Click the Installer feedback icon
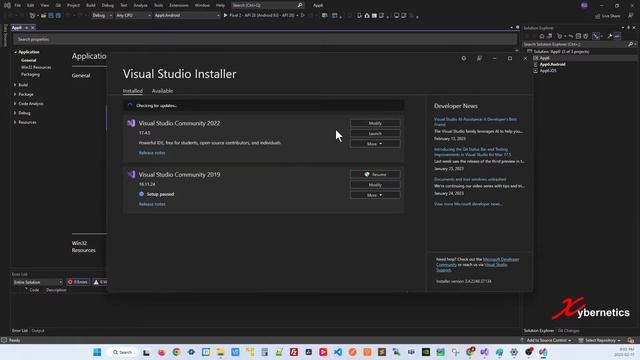The width and height of the screenshot is (640, 360). coord(479,58)
